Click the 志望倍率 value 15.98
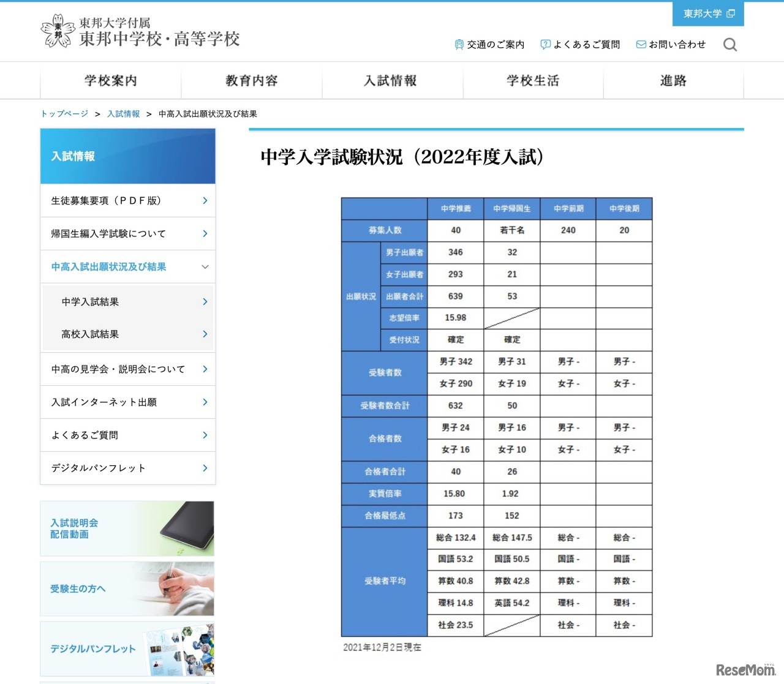The width and height of the screenshot is (784, 684). pos(456,318)
